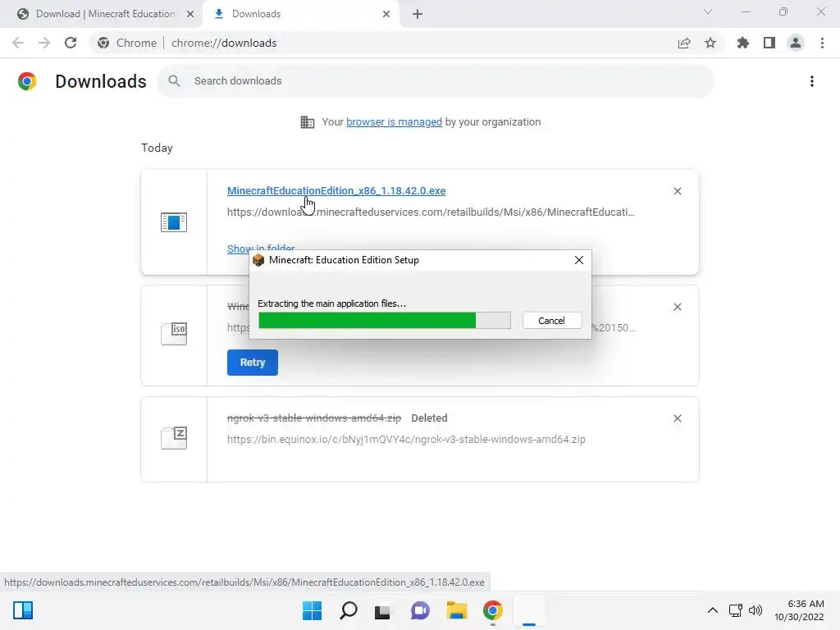Cancel the Minecraft extraction
840x630 pixels.
click(552, 321)
